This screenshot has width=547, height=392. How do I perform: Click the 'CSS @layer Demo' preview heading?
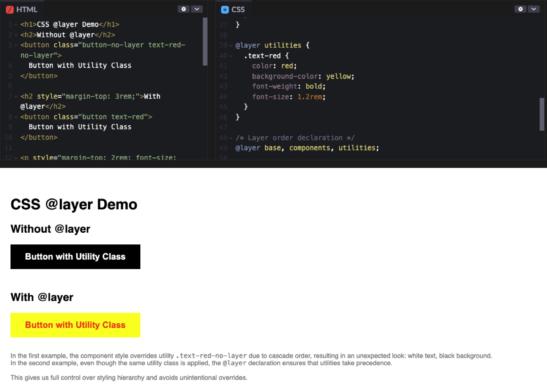(74, 205)
